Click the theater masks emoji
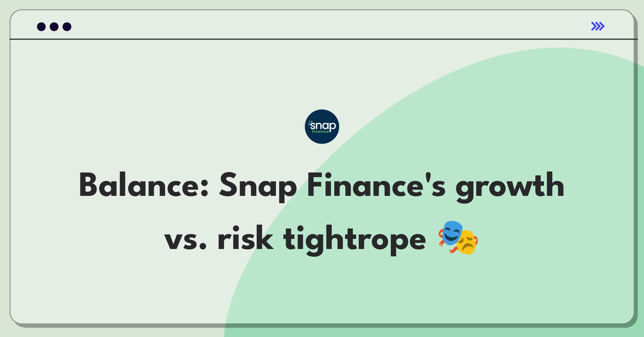This screenshot has width=644, height=337. click(x=458, y=238)
